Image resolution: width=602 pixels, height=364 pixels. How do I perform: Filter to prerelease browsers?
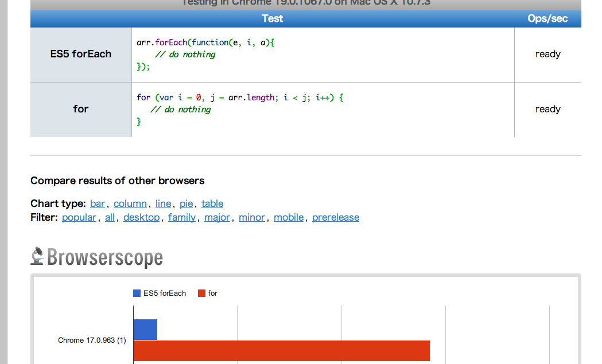point(336,217)
